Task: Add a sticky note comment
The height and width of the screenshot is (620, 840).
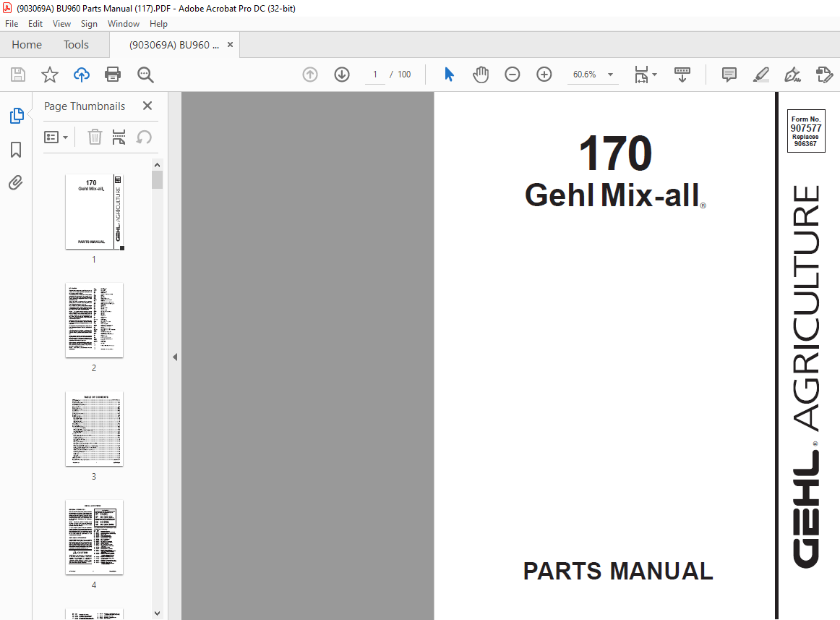Action: [x=729, y=75]
